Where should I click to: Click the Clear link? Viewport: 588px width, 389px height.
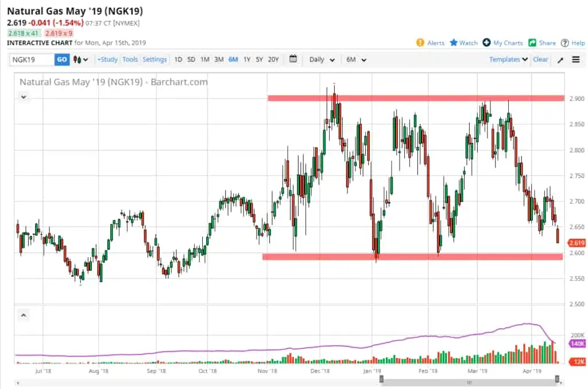tap(540, 59)
